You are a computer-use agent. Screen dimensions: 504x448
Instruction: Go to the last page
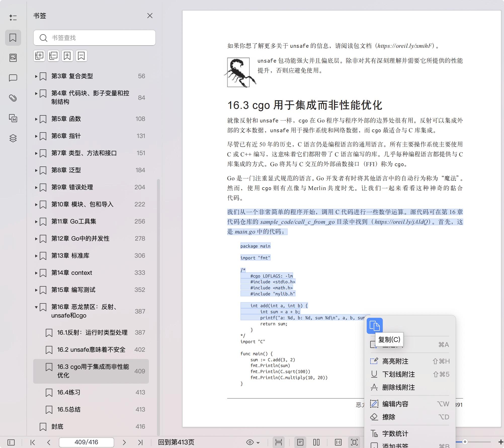tap(140, 442)
